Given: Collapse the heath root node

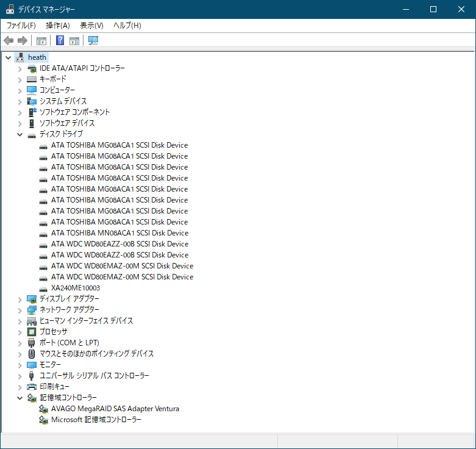Looking at the screenshot, I should (x=8, y=57).
